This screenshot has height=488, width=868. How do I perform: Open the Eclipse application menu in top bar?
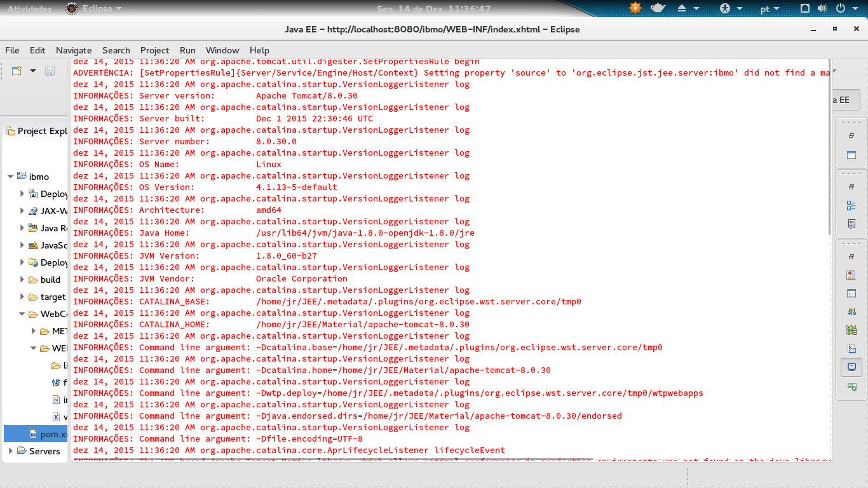pos(95,9)
